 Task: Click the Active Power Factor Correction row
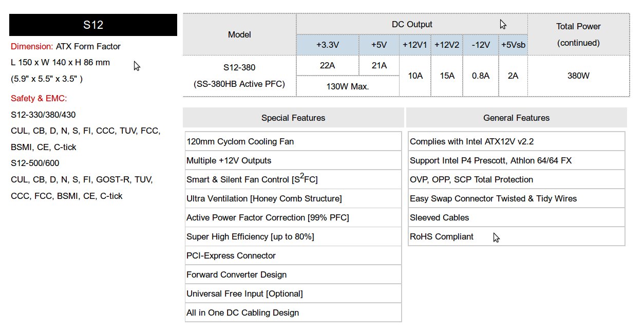pyautogui.click(x=293, y=217)
